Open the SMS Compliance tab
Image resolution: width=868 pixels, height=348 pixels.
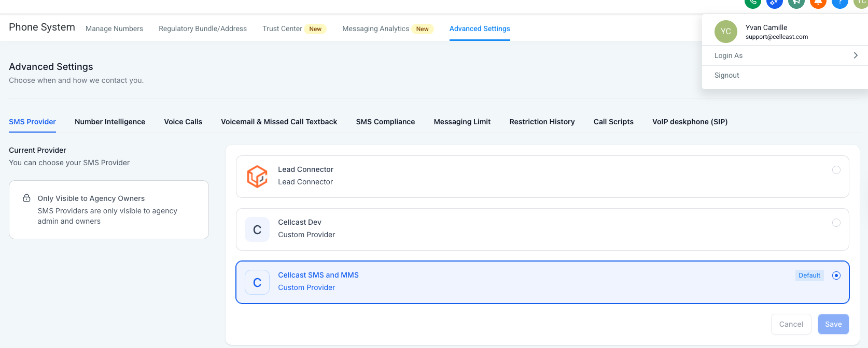385,122
